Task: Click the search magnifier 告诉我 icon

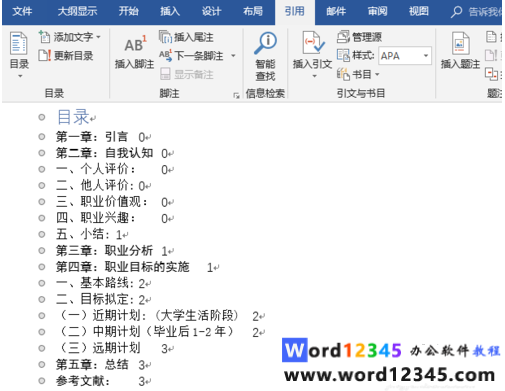Action: click(456, 12)
